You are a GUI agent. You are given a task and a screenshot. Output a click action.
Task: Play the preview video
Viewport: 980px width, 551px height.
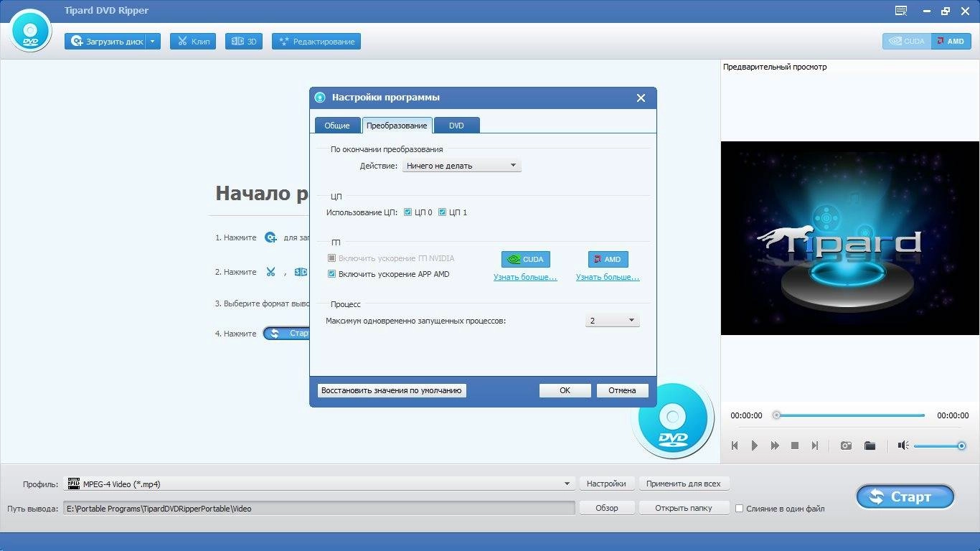click(x=755, y=446)
